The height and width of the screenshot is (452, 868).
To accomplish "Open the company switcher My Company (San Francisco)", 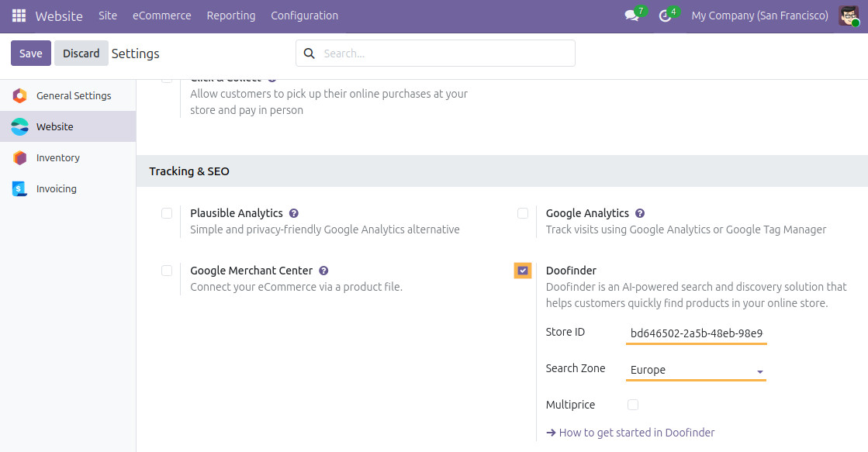I will point(759,16).
